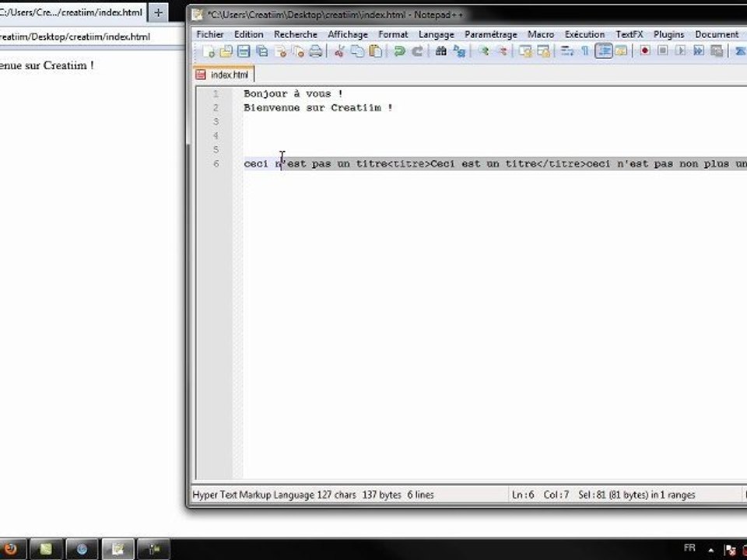The height and width of the screenshot is (560, 747).
Task: Open the Paramétrage menu
Action: pos(491,34)
